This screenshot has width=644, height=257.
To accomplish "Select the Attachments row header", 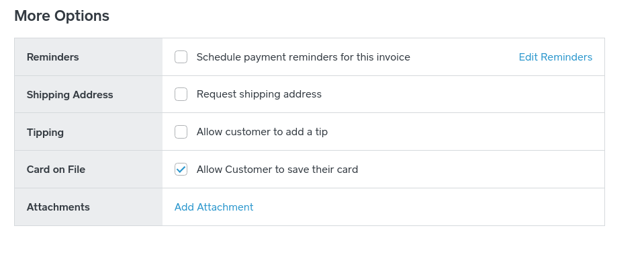I will [58, 207].
